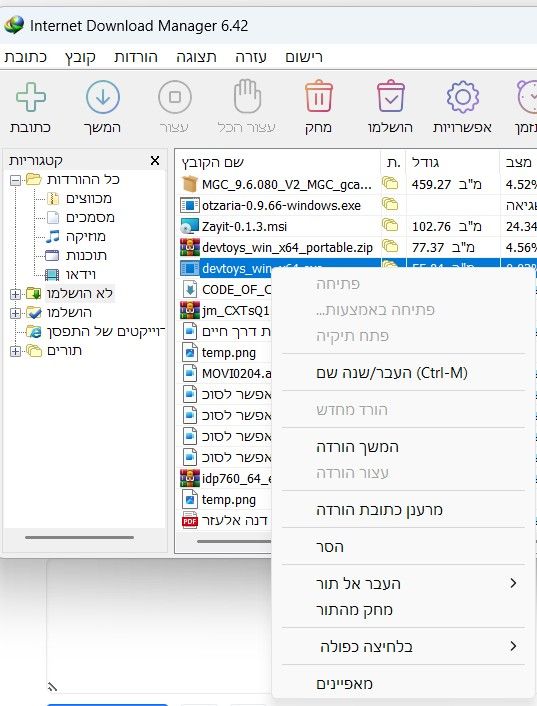This screenshot has height=706, width=537.
Task: Expand the unfinished downloads node (לא הושלמו)
Action: [x=15, y=294]
